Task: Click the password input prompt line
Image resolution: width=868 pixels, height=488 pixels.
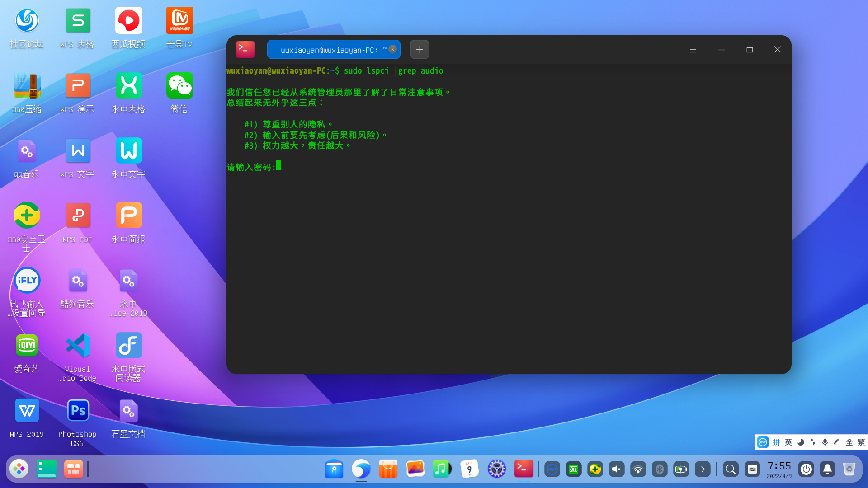Action: pyautogui.click(x=251, y=167)
